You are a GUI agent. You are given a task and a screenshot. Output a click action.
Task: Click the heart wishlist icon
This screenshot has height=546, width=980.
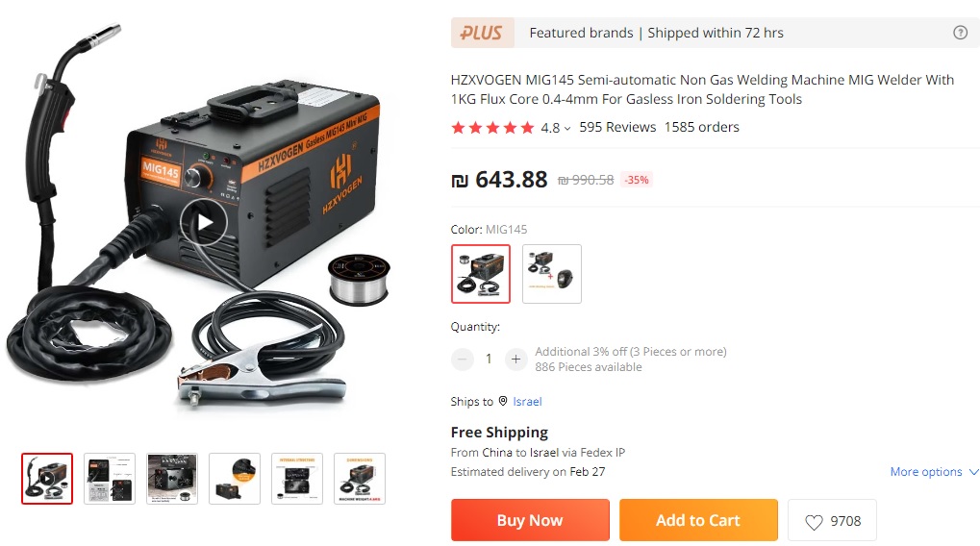(x=814, y=522)
